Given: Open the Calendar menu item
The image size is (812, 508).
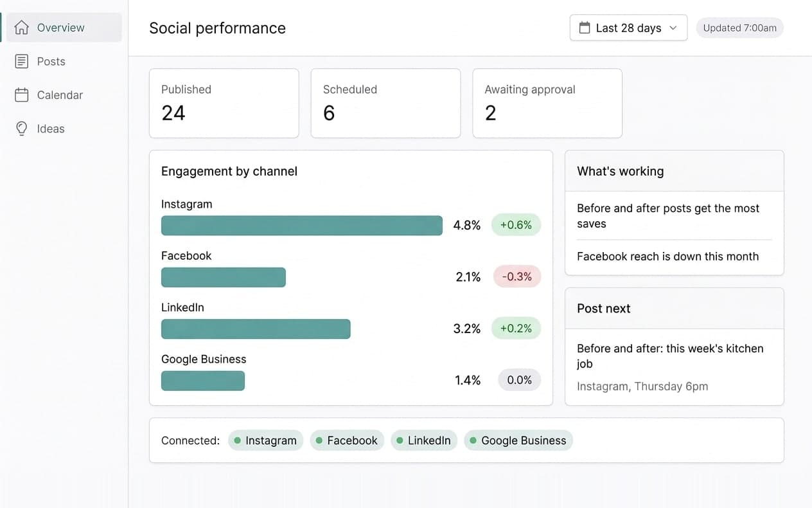Looking at the screenshot, I should (x=61, y=95).
